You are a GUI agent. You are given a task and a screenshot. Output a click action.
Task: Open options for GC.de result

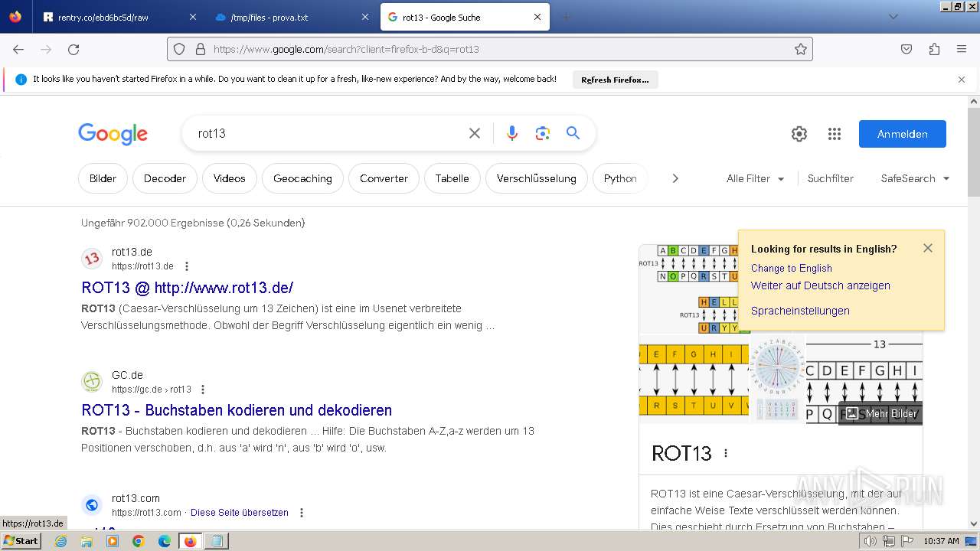point(203,390)
